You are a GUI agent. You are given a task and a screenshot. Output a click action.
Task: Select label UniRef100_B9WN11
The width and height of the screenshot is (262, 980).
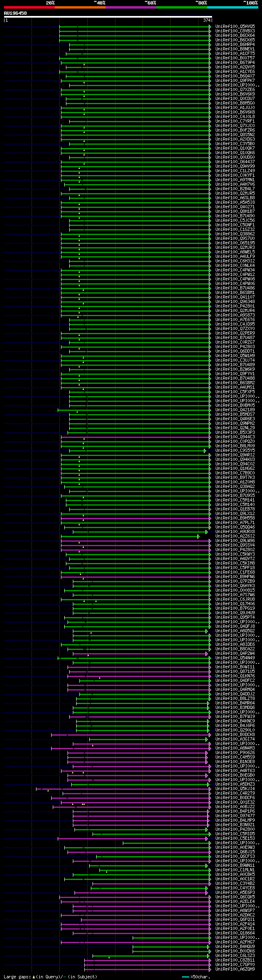[235, 865]
